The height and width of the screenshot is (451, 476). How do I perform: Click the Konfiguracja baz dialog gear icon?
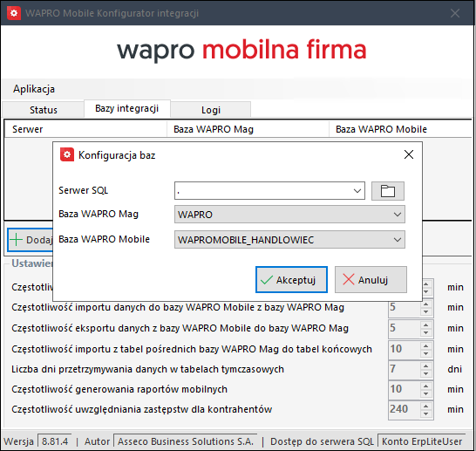[x=67, y=155]
